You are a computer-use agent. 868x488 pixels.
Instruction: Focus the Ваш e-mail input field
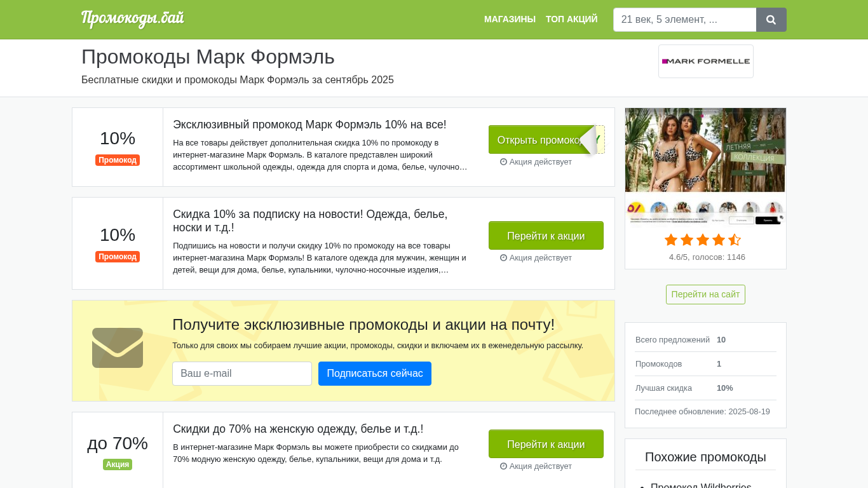pos(242,374)
